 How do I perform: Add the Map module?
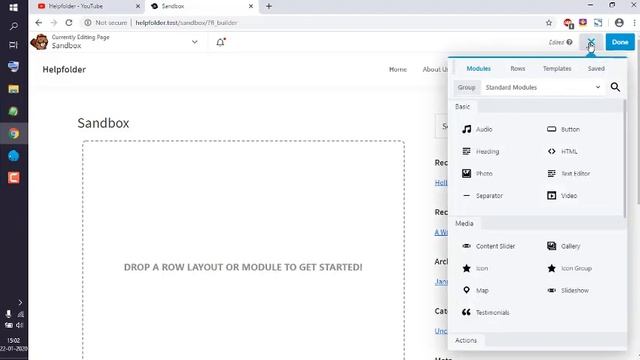click(x=475, y=290)
